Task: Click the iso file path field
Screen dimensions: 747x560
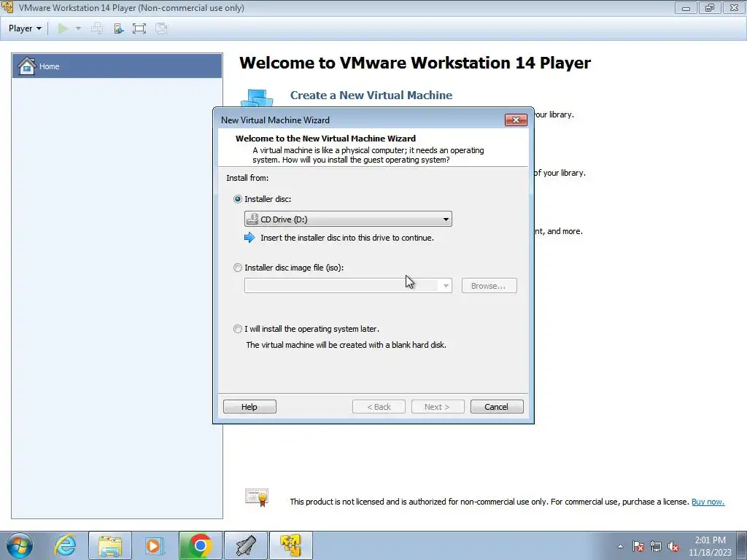Action: click(x=341, y=286)
